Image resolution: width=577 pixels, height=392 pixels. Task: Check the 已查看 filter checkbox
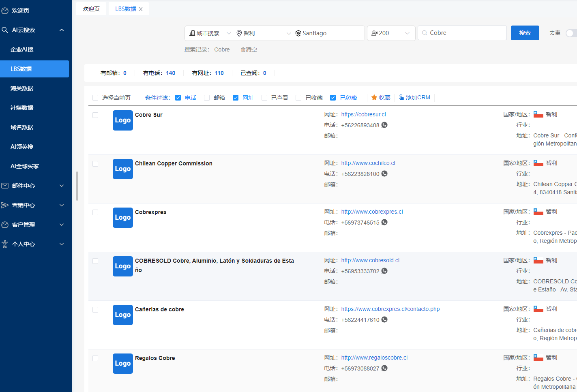[x=264, y=98]
